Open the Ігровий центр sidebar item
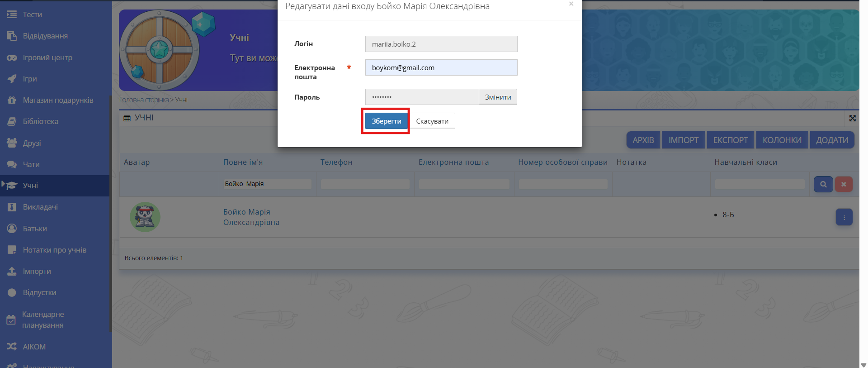This screenshot has height=368, width=868. click(x=47, y=57)
